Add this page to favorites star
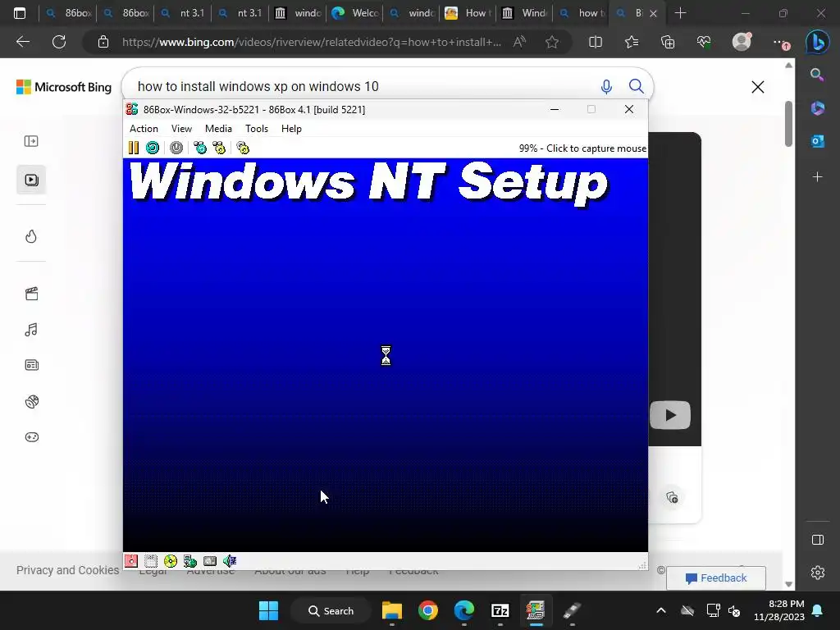Screen dimensions: 840x630 [552, 42]
